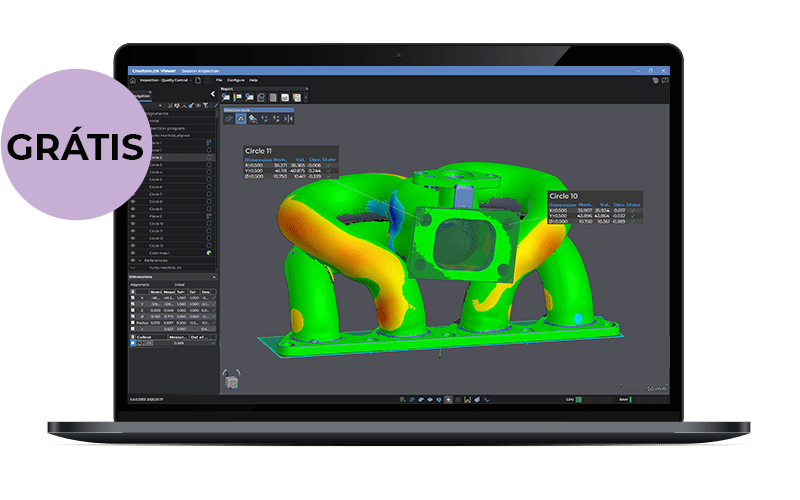Screen dimensions: 800x500
Task: Click the highlighted selection tool icon
Action: coord(241,118)
